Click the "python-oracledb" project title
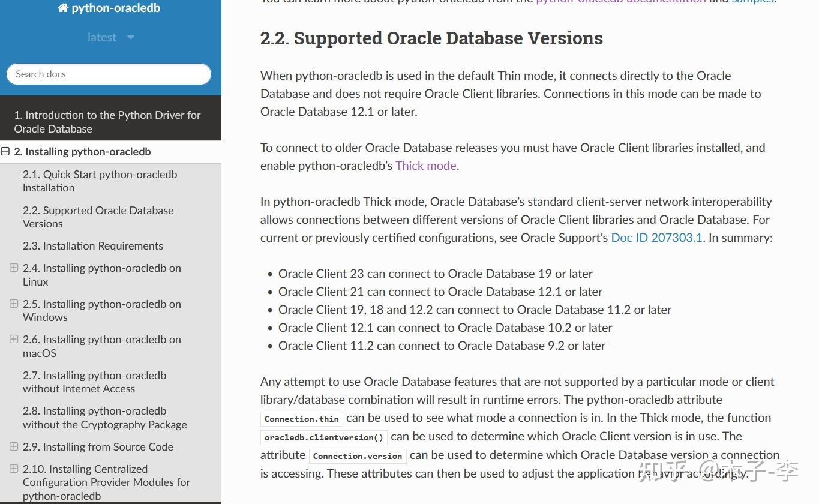Image resolution: width=819 pixels, height=504 pixels. pos(114,8)
